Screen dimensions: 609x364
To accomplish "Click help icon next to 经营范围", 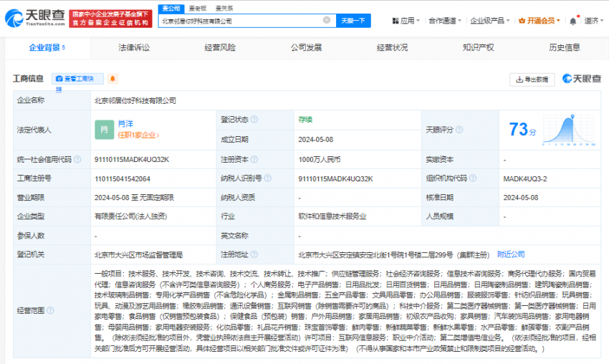I will coord(50,310).
